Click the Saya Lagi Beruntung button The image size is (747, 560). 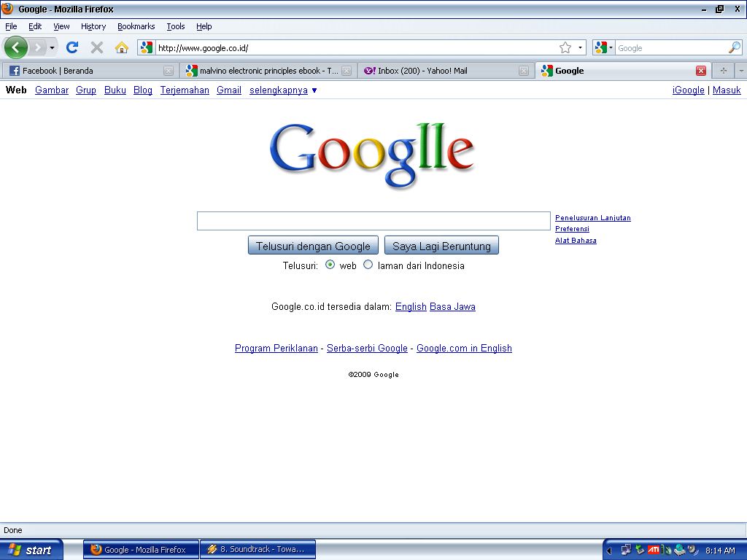[441, 246]
